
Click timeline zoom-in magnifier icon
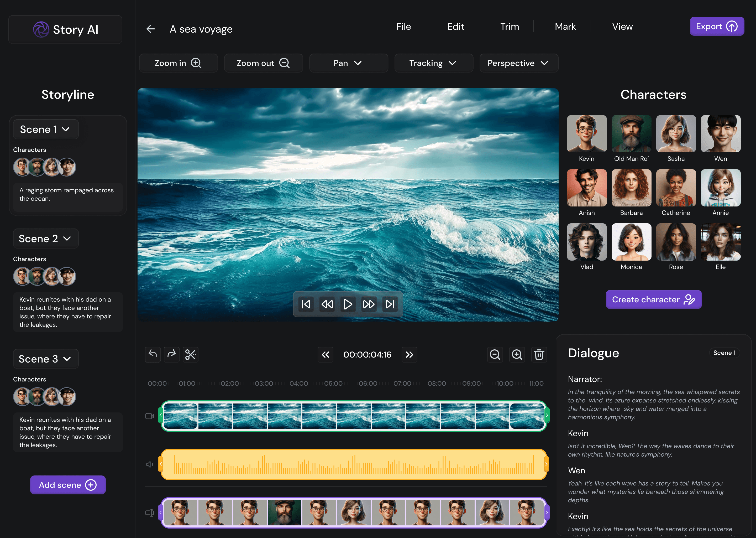pyautogui.click(x=517, y=354)
